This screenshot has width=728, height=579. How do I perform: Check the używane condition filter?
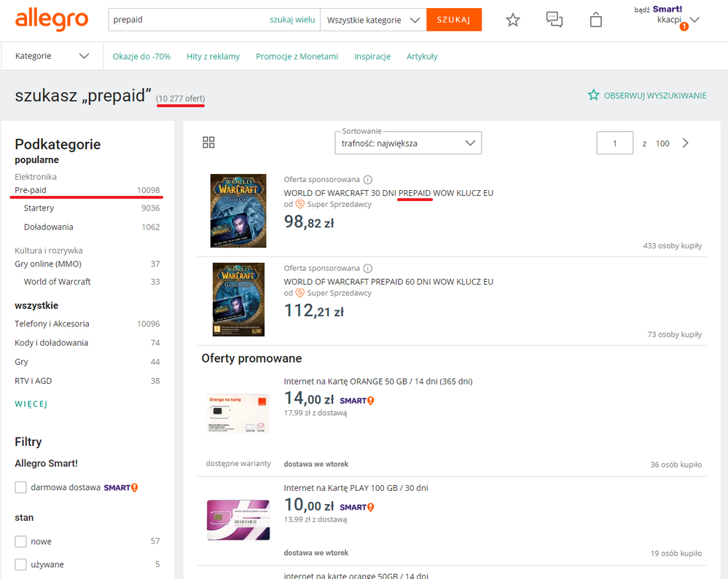[x=21, y=564]
